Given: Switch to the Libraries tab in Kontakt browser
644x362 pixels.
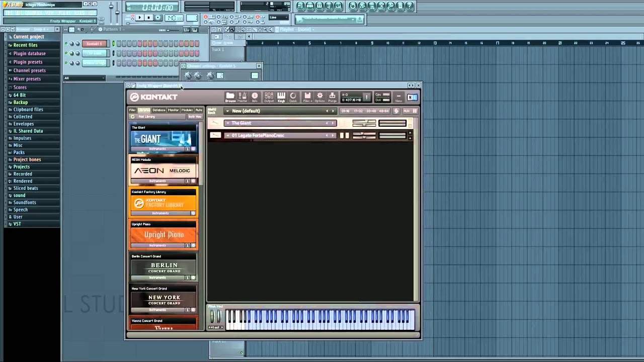Looking at the screenshot, I should [144, 110].
